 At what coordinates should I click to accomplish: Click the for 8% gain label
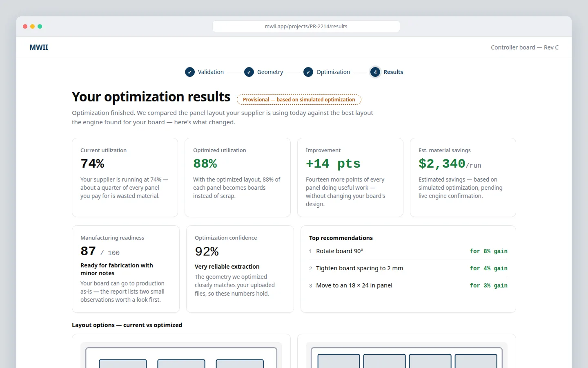[x=488, y=251]
